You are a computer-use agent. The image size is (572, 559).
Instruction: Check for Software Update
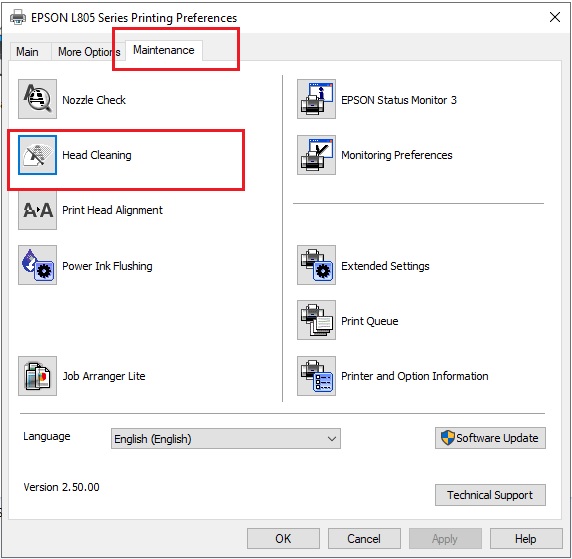490,438
